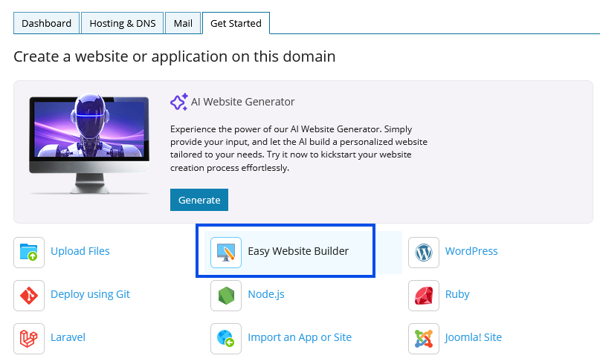This screenshot has width=600, height=364.
Task: Open the WordPress link
Action: pos(471,251)
